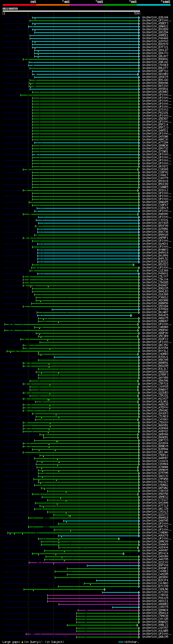Click hit label UniRef100_A9REE1
The width and height of the screenshot is (173, 644).
[155, 35]
